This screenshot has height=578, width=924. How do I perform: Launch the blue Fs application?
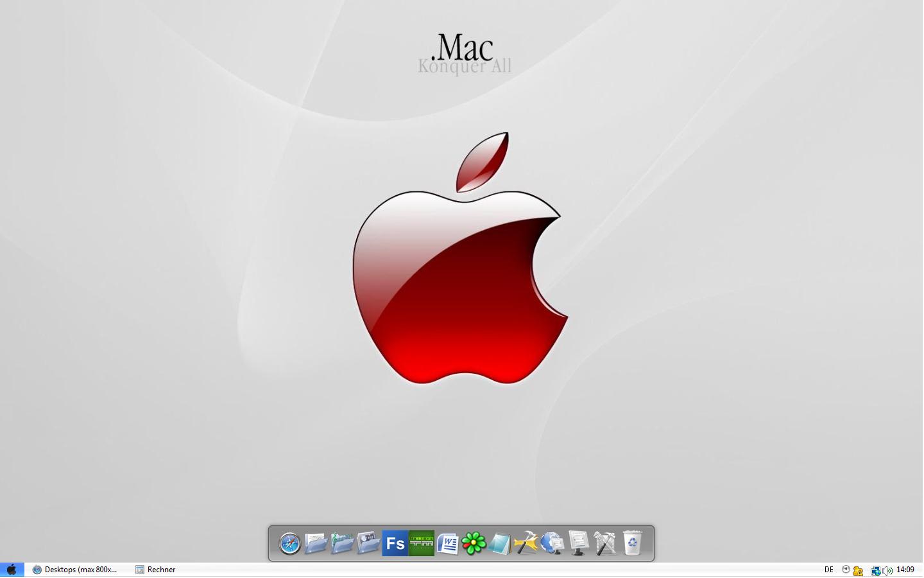(395, 543)
